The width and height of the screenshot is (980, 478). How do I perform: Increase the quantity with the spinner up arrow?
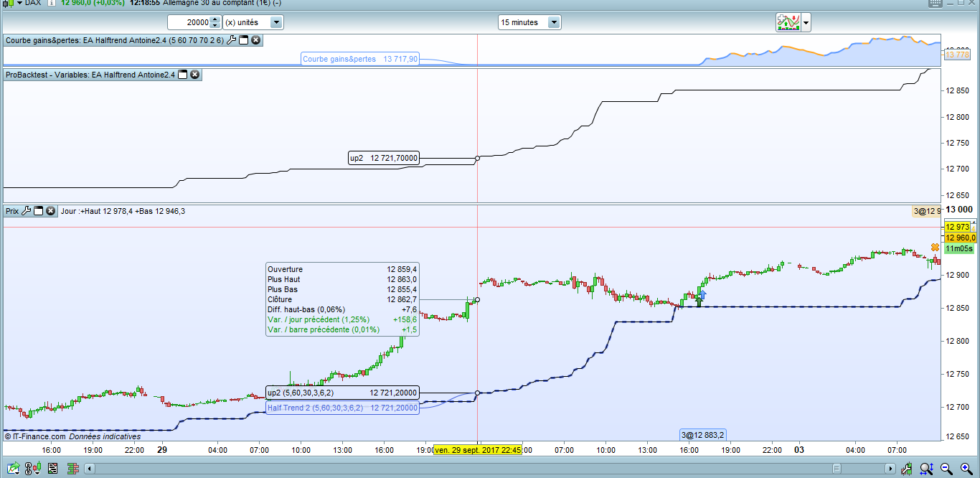215,19
